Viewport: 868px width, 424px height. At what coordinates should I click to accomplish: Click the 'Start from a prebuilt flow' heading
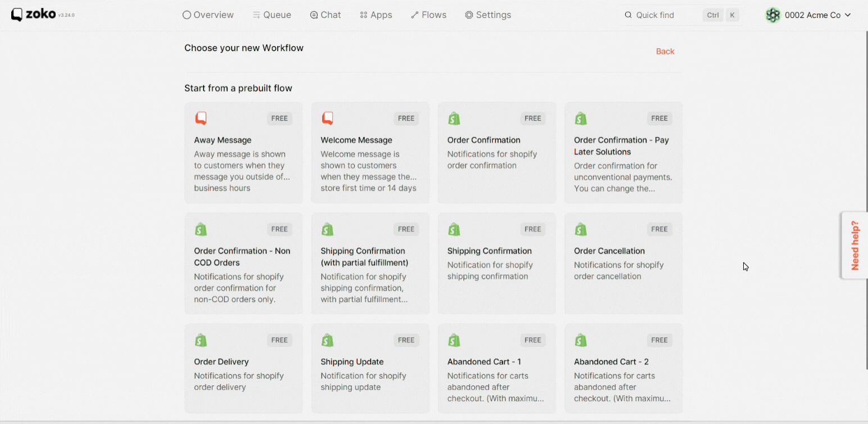pos(238,88)
